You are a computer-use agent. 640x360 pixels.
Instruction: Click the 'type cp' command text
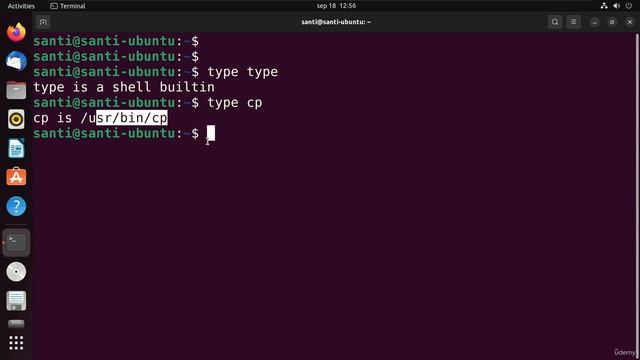[235, 103]
